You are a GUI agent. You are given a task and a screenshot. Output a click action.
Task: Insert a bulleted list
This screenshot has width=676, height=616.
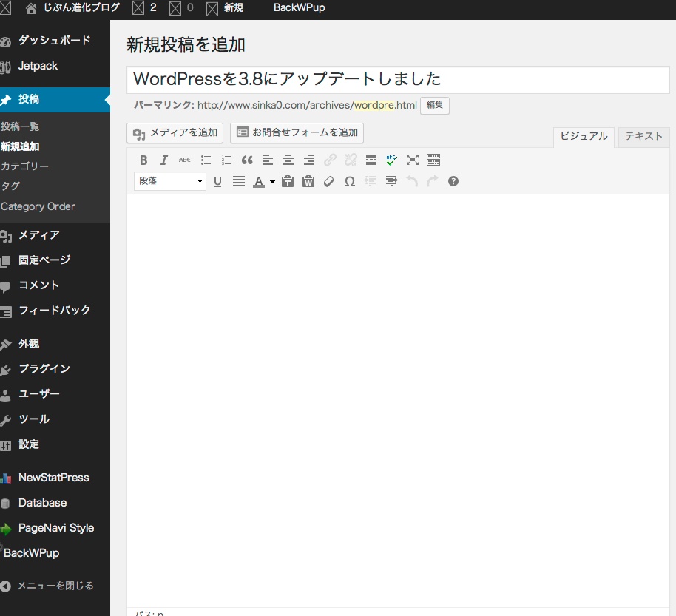(x=206, y=160)
